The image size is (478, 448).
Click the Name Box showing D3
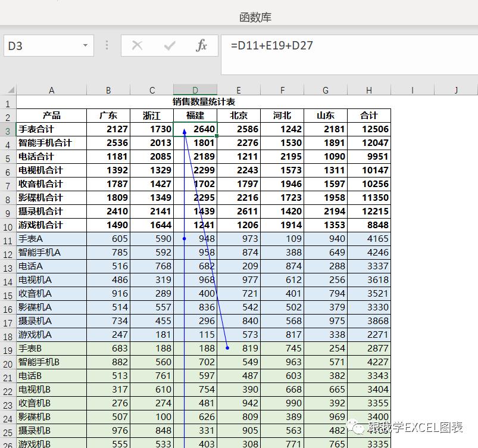40,46
